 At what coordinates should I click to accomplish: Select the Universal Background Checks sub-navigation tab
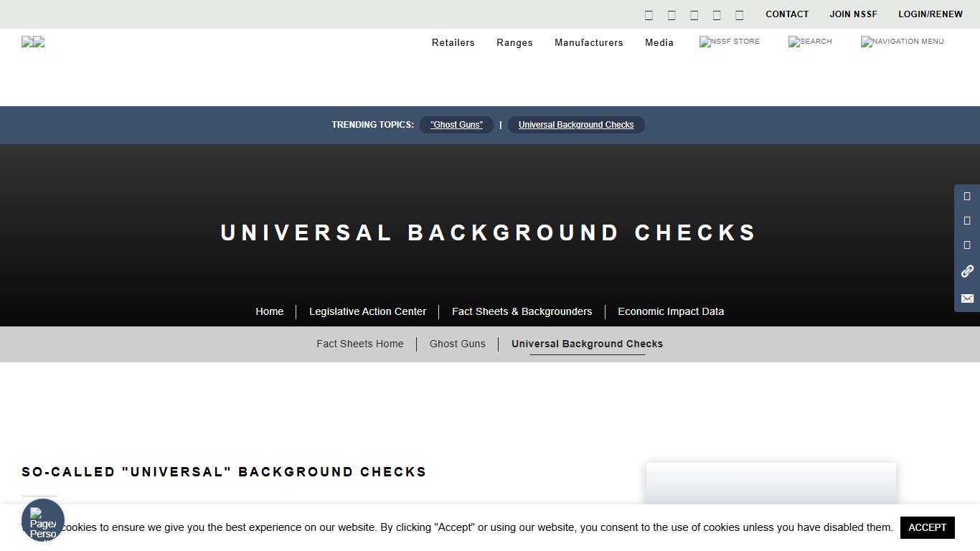(587, 344)
